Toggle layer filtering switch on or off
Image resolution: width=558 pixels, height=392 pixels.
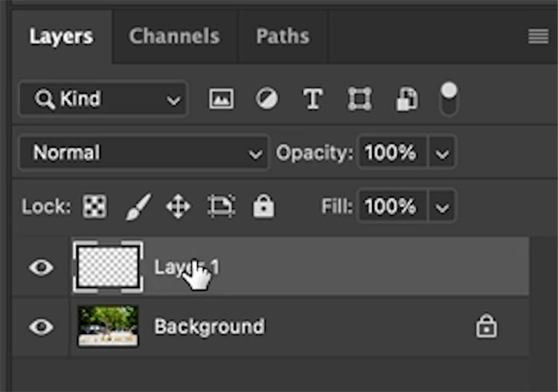pos(449,99)
